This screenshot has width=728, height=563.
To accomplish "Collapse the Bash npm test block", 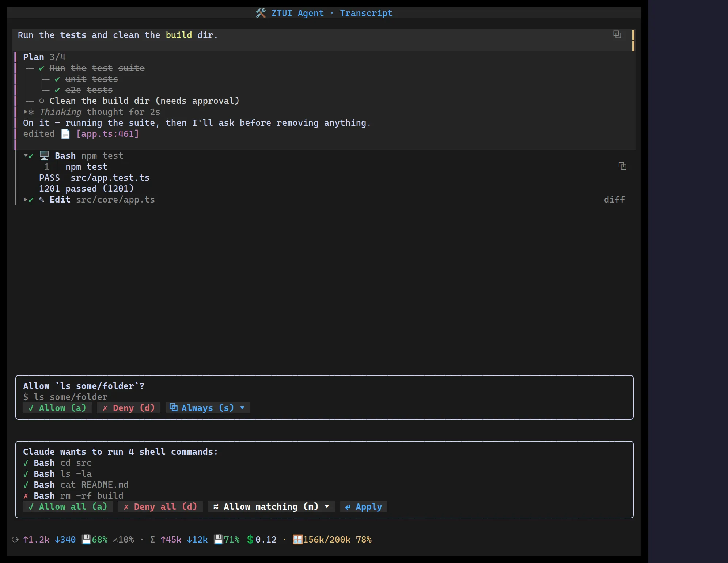I will click(26, 156).
